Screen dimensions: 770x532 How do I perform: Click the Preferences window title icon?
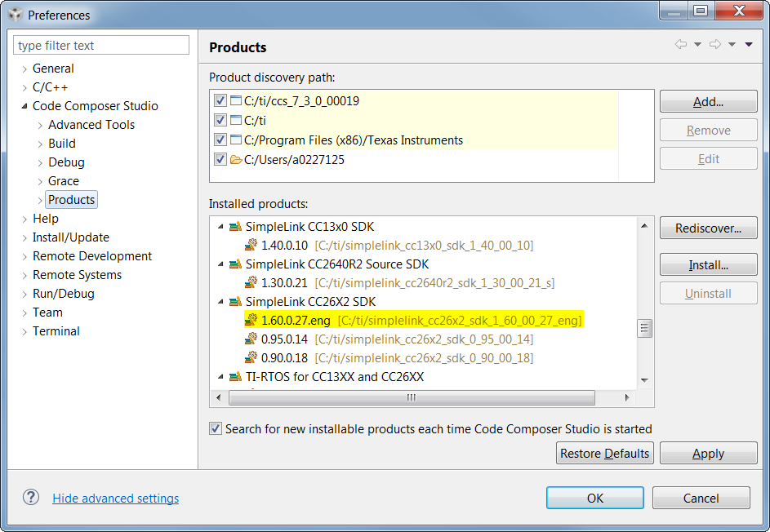[16, 15]
